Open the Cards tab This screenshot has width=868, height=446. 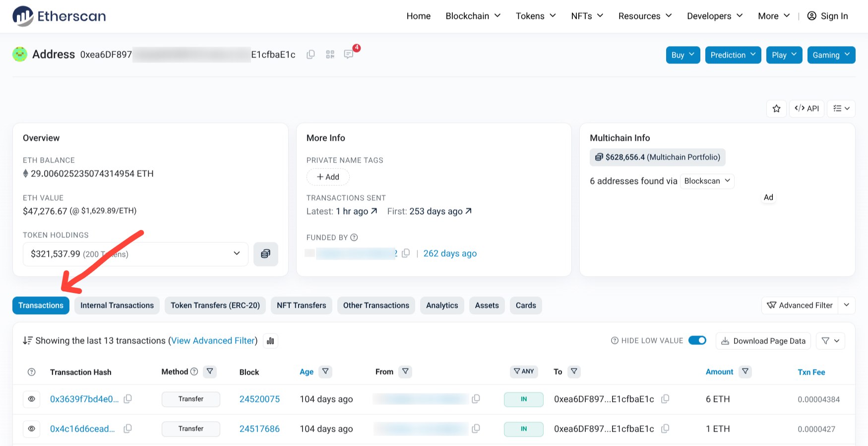click(x=526, y=305)
